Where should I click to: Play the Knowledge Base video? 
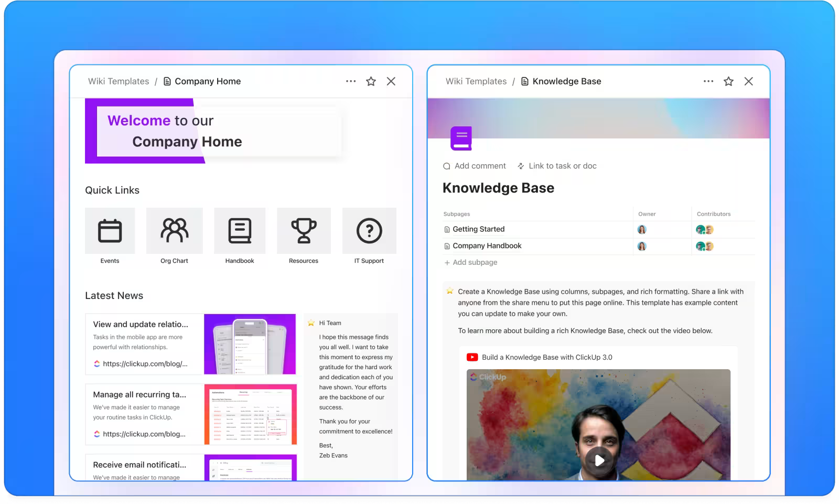[599, 461]
